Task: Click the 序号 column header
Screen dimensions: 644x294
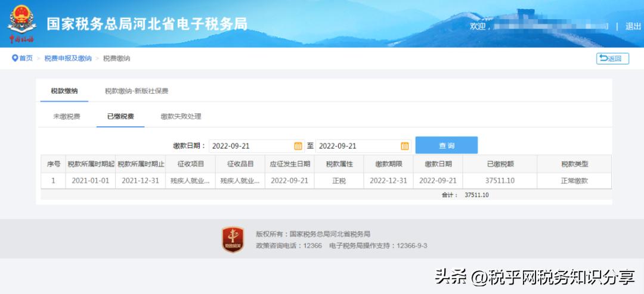Action: click(x=54, y=164)
